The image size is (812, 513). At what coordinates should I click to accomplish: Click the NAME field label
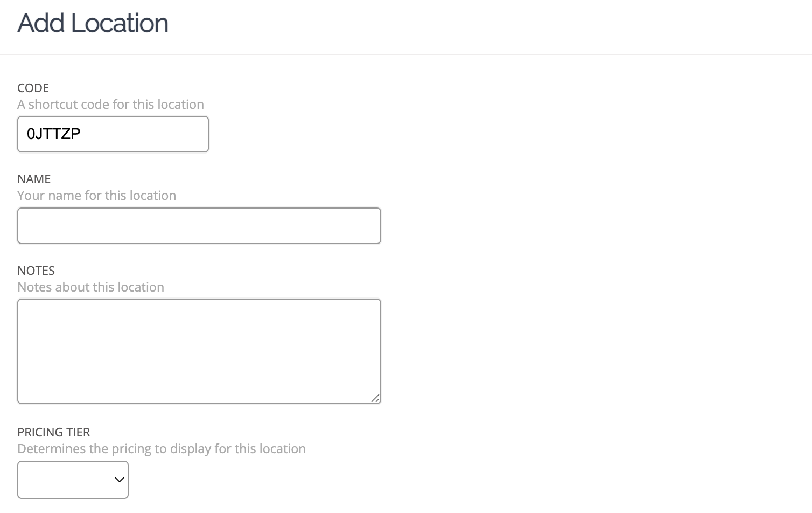(34, 179)
